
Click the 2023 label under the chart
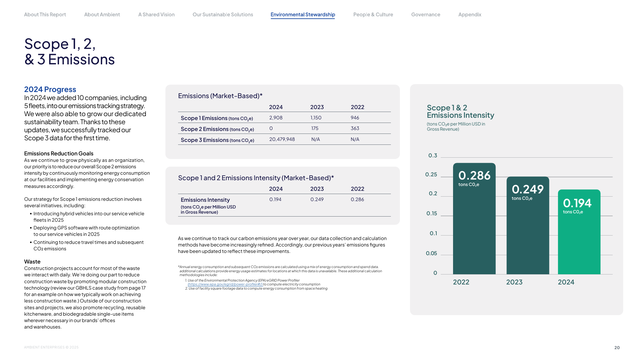tap(514, 282)
